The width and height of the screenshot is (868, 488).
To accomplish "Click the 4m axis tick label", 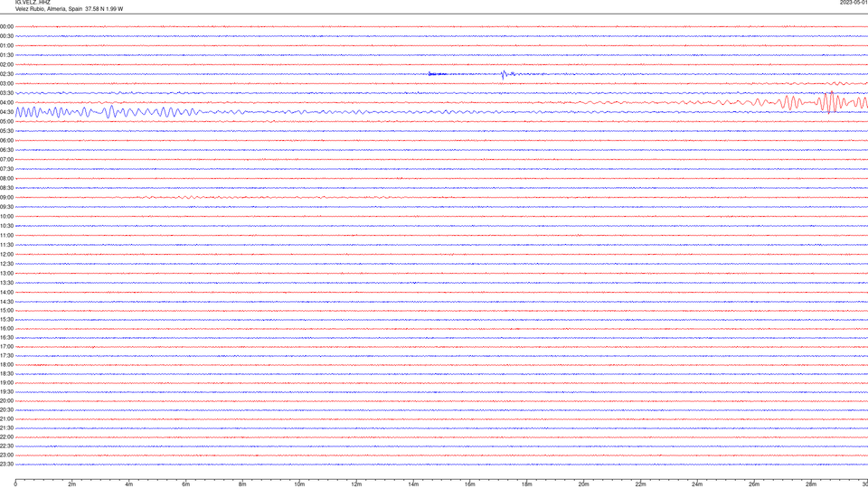I will 129,484.
